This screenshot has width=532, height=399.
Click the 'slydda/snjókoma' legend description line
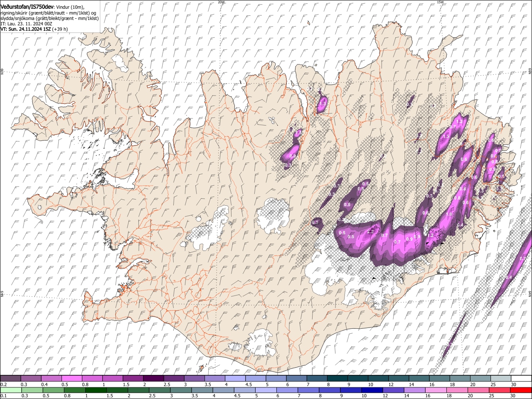[49, 18]
